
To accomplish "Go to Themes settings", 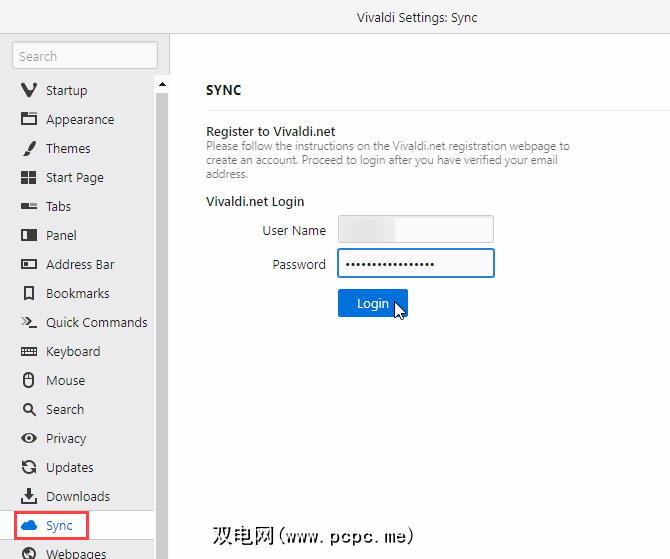I will (x=77, y=148).
